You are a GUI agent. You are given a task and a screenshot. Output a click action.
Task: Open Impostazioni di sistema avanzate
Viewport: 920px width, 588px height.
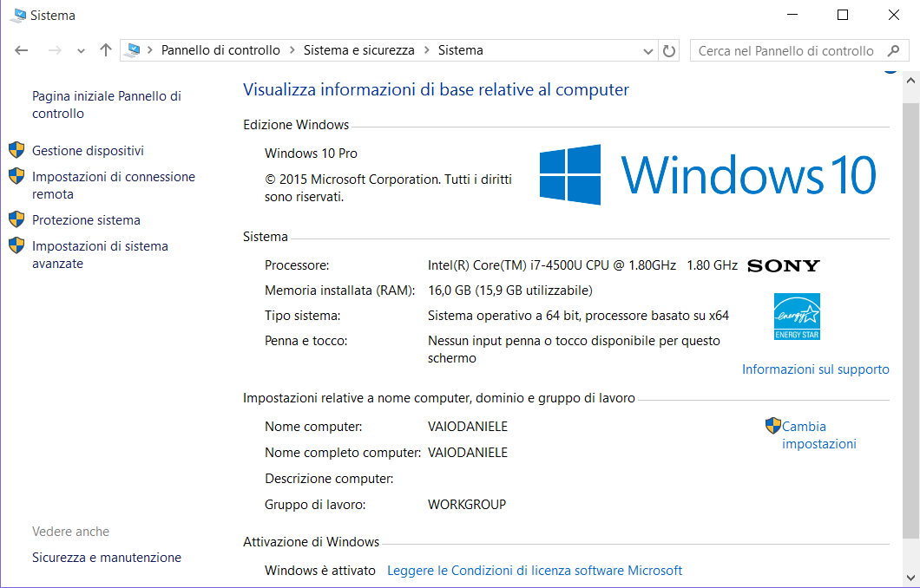pos(101,255)
